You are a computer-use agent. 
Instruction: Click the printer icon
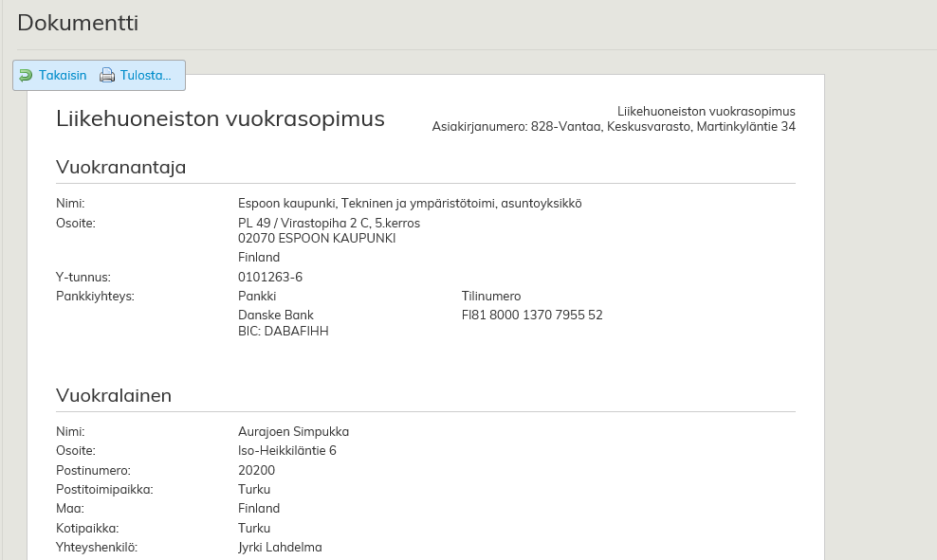107,76
